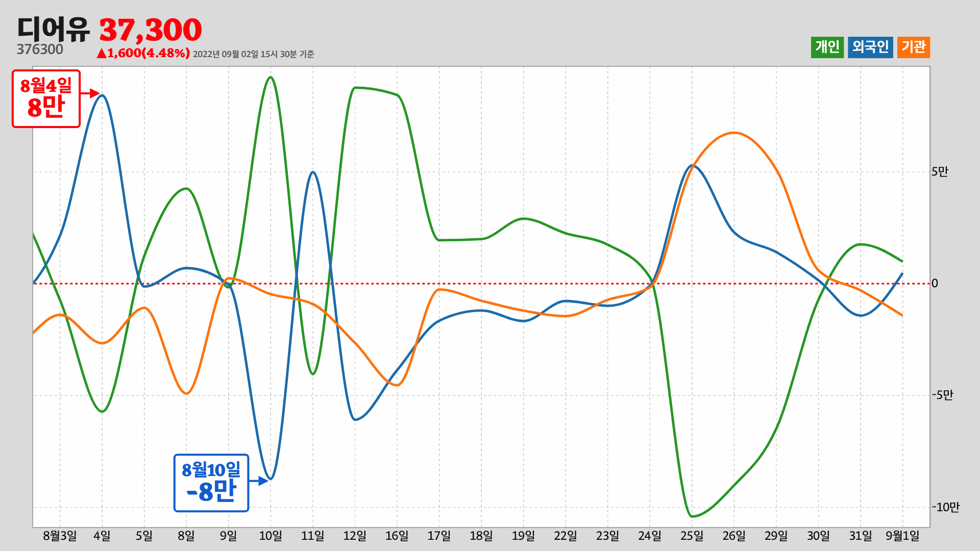
Task: Click the 29일 x-axis label
Action: click(x=776, y=536)
